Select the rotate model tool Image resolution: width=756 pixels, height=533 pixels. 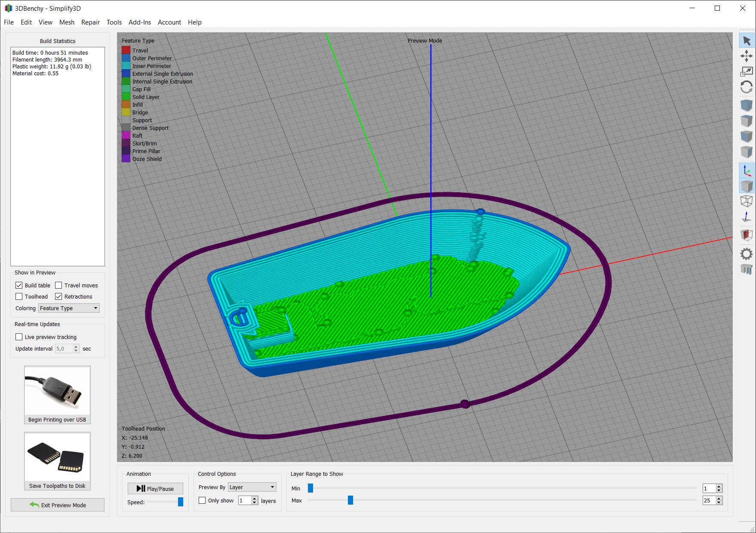point(746,87)
